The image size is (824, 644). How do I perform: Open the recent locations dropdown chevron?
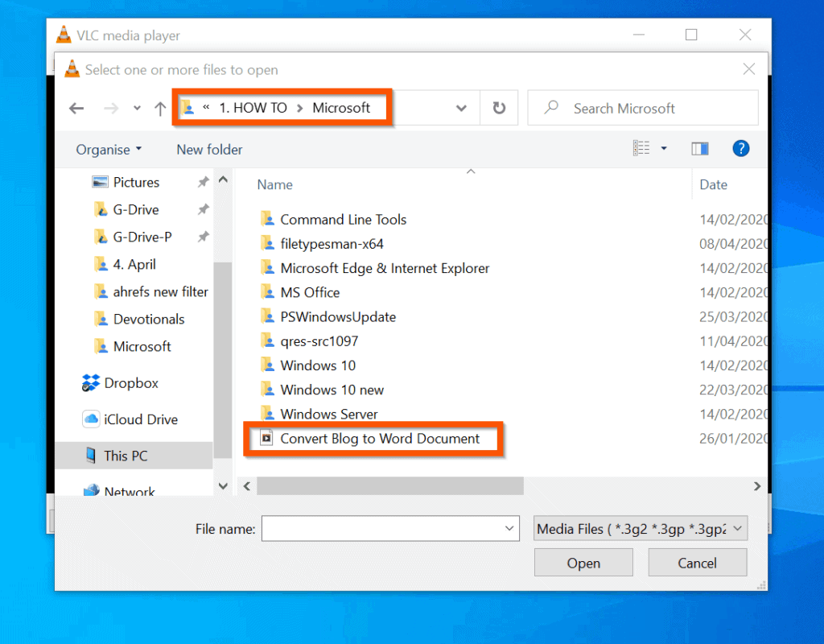tap(137, 109)
